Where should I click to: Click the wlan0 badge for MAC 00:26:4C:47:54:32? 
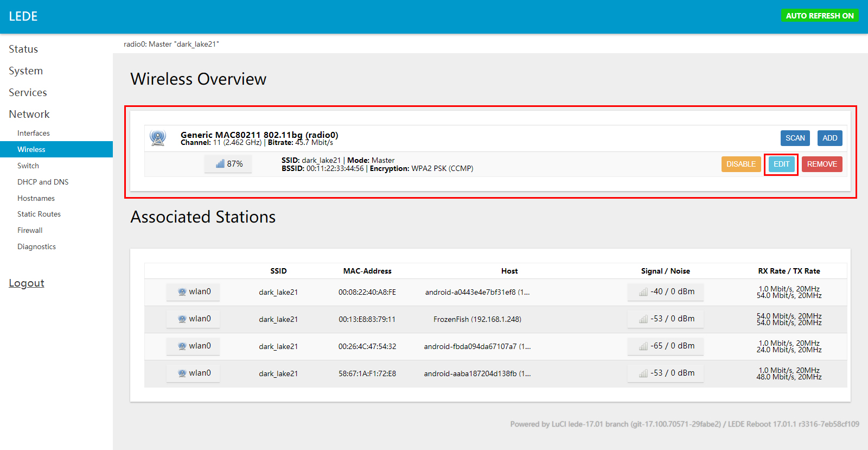pyautogui.click(x=194, y=346)
